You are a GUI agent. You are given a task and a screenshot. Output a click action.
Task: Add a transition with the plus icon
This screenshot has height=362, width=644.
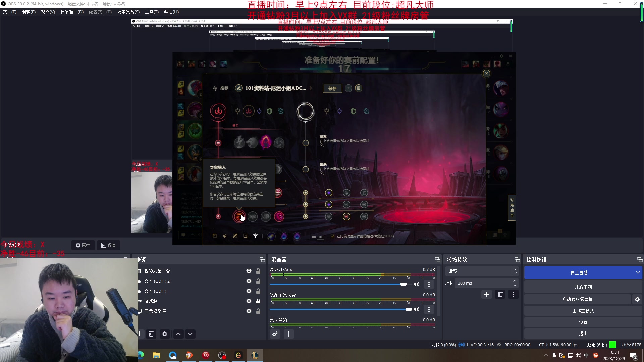click(x=487, y=294)
